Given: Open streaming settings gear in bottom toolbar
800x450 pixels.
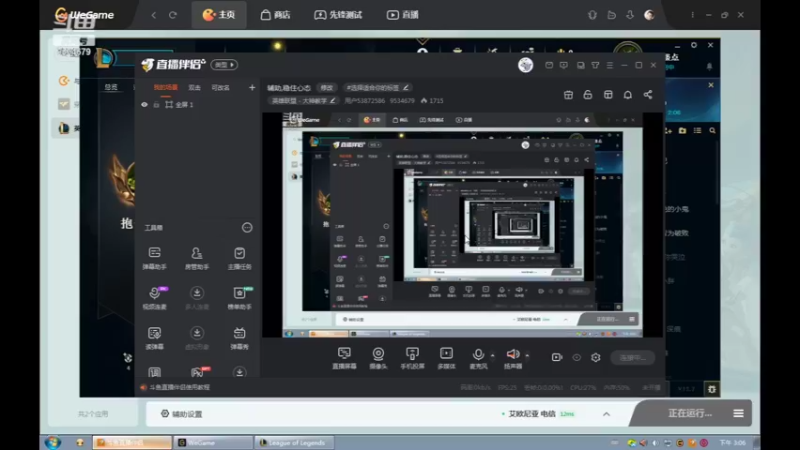Looking at the screenshot, I should tap(595, 358).
